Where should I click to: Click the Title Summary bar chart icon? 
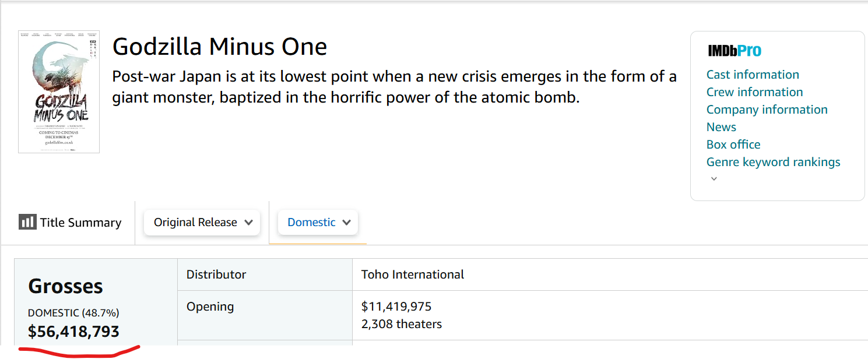pos(27,222)
